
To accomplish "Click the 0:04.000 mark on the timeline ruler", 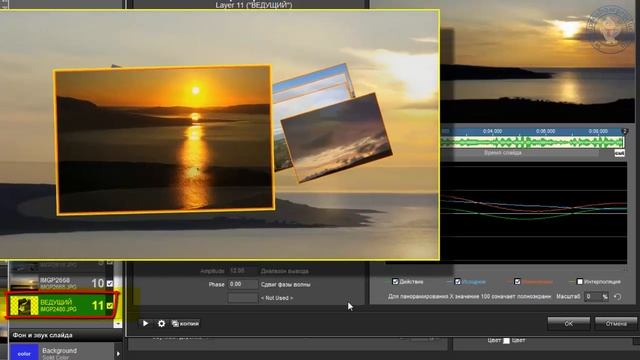I will tap(492, 131).
